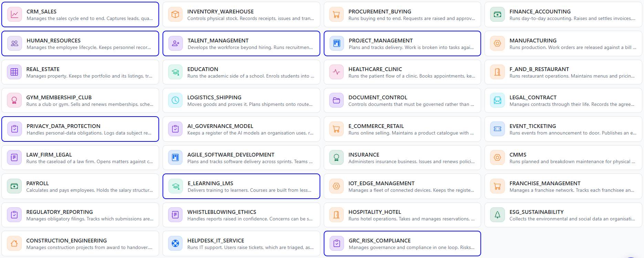The image size is (644, 258).
Task: Open the E_LEARNING_LMS title
Action: pyautogui.click(x=210, y=183)
